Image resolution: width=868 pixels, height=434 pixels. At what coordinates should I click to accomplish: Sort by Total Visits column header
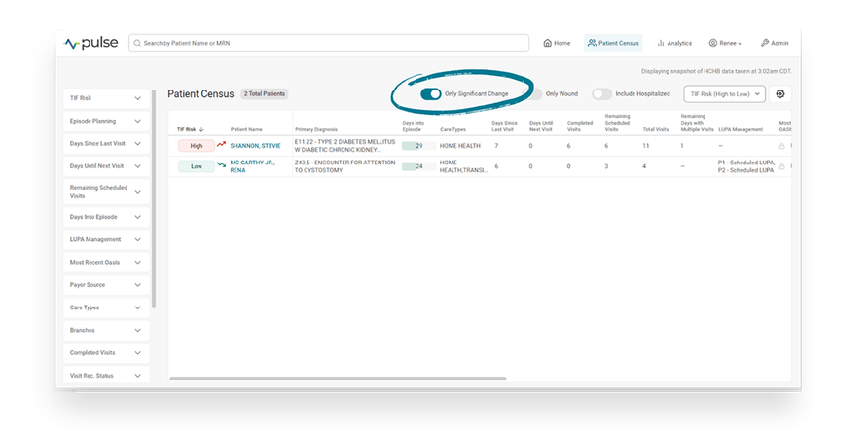click(656, 130)
